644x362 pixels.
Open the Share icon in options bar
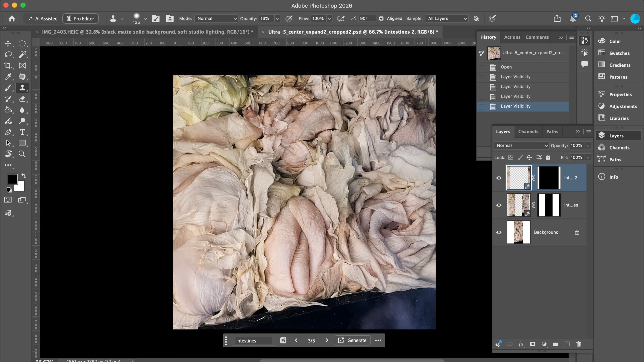point(557,18)
